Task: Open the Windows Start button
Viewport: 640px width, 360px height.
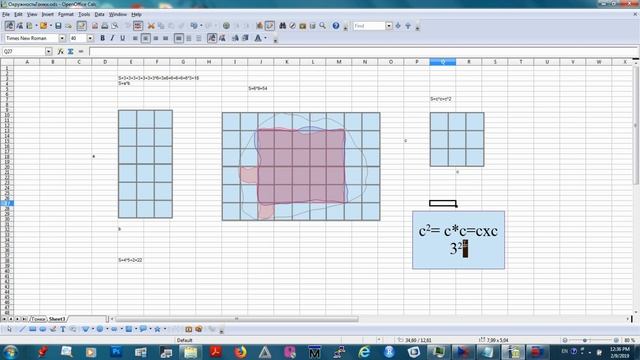Action: [11, 351]
